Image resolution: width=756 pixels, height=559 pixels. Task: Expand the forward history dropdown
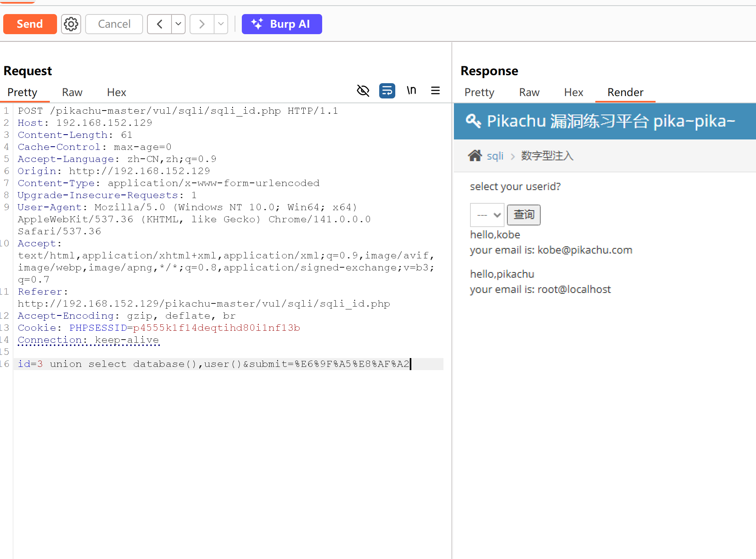(221, 24)
